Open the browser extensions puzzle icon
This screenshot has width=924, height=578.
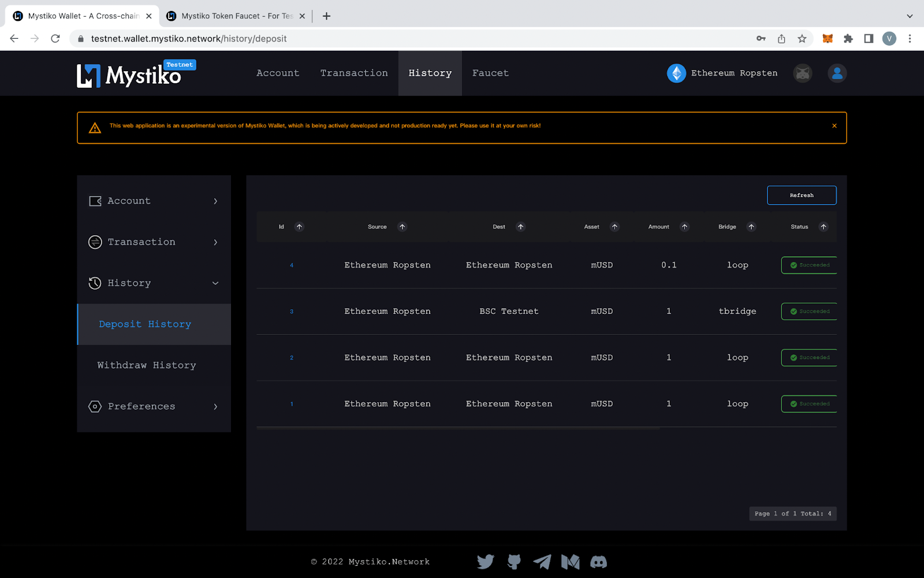(x=848, y=39)
